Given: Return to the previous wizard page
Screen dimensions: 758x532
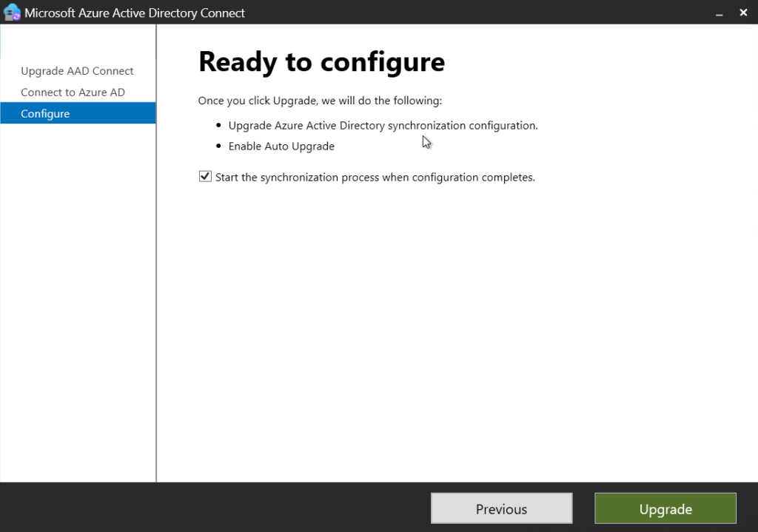Looking at the screenshot, I should click(501, 508).
